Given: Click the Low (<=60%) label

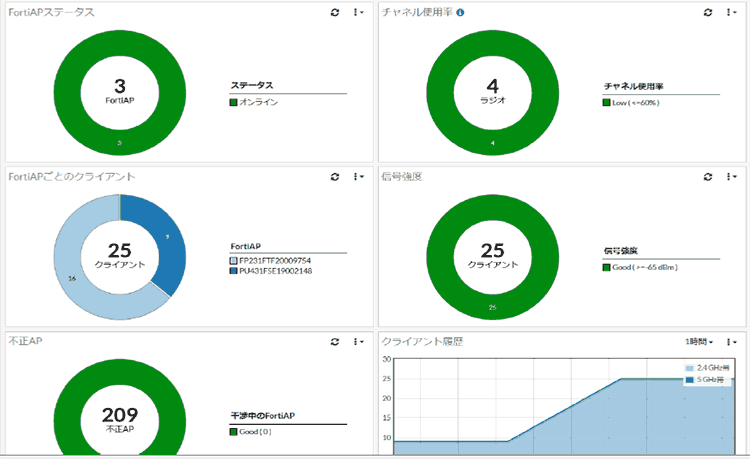Looking at the screenshot, I should click(x=636, y=103).
